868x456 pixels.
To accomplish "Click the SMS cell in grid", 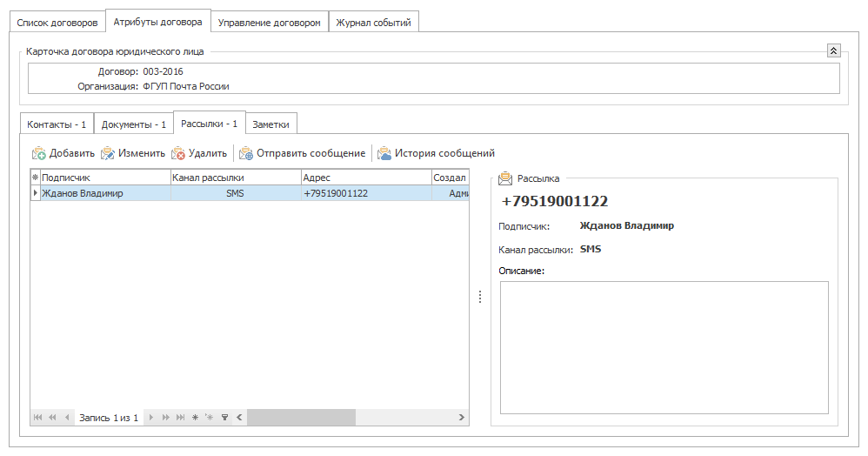I will point(236,193).
